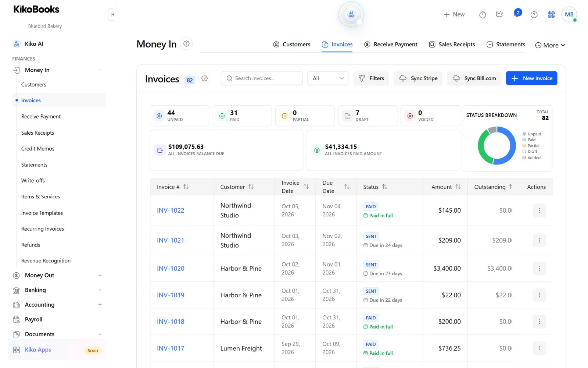This screenshot has height=368, width=588.
Task: Click the Sync Bill.com button
Action: pyautogui.click(x=474, y=78)
